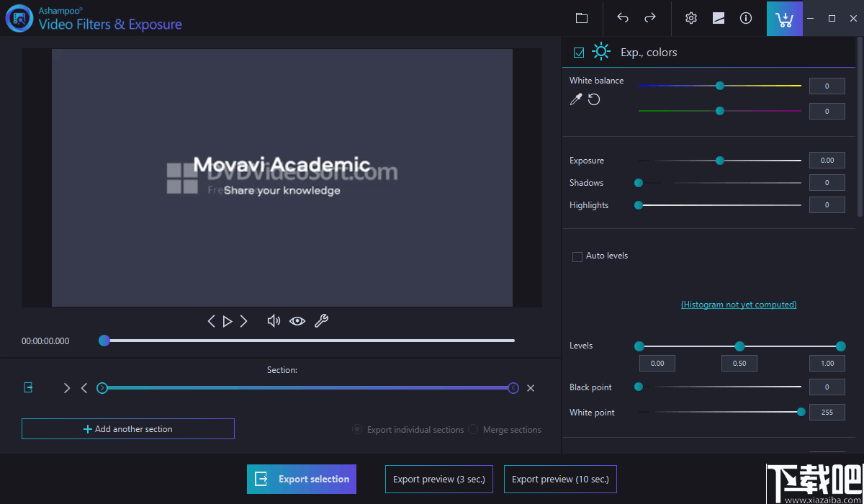The width and height of the screenshot is (864, 504).
Task: Click the Shadows value field
Action: [x=827, y=183]
